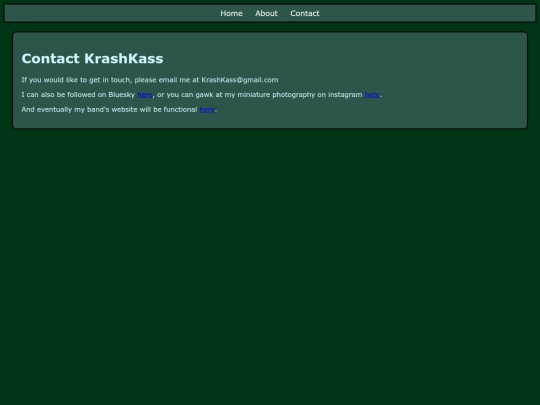The width and height of the screenshot is (540, 405).
Task: Open the Home navigation link
Action: [231, 13]
